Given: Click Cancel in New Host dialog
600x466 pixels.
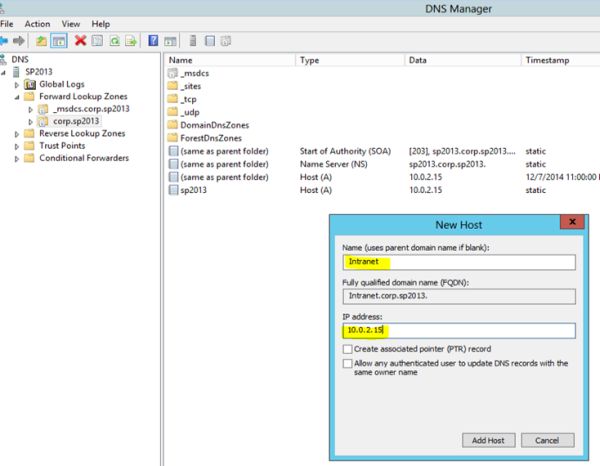Looking at the screenshot, I should pos(547,440).
